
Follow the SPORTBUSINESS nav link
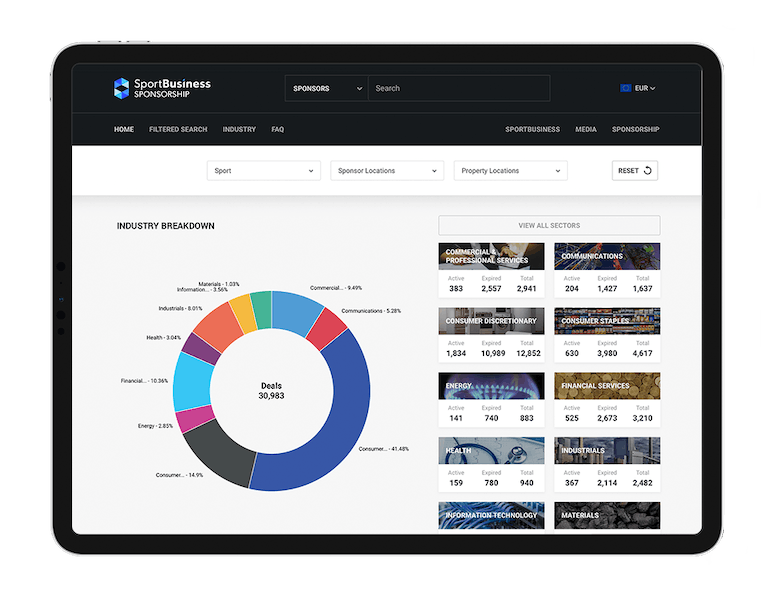coord(532,129)
